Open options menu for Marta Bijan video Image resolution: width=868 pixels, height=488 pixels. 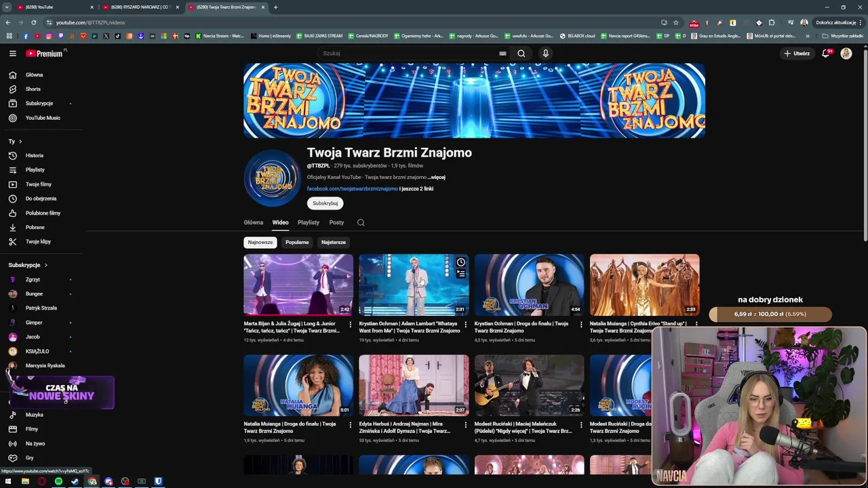(351, 325)
